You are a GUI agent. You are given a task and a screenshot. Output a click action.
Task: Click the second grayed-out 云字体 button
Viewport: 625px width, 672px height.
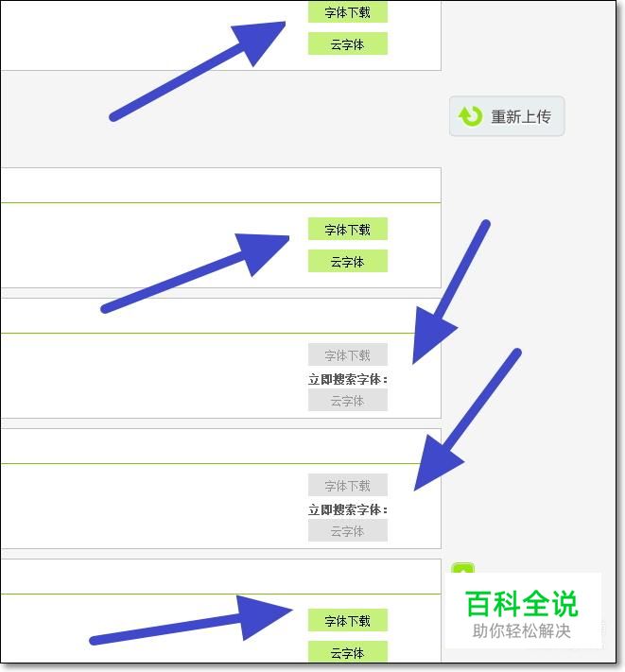click(x=348, y=530)
